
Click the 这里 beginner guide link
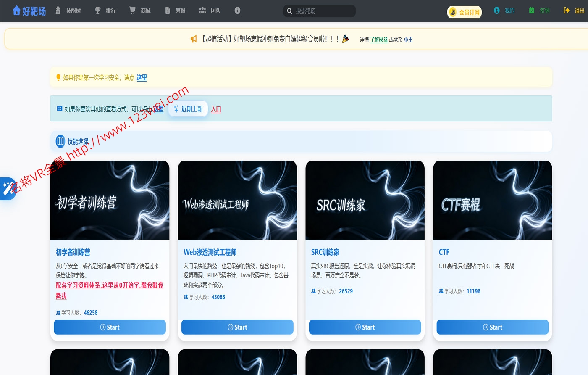(x=142, y=78)
